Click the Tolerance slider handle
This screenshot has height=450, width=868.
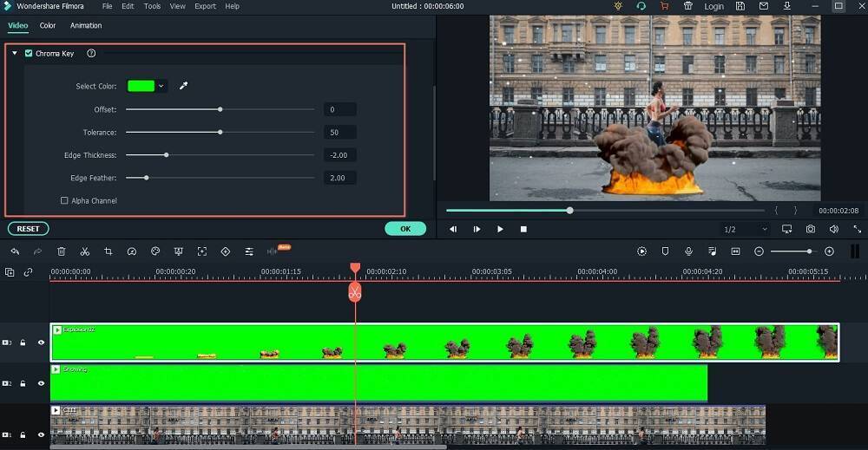coord(220,132)
